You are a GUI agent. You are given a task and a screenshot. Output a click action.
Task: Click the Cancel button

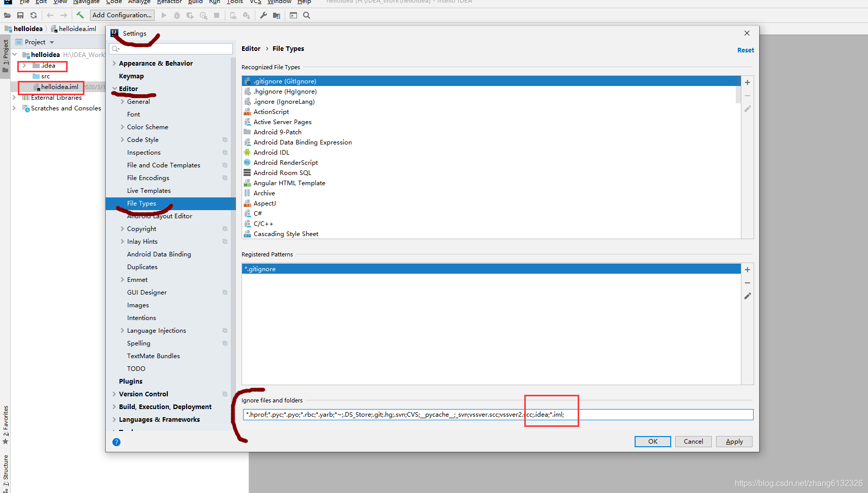pyautogui.click(x=694, y=442)
